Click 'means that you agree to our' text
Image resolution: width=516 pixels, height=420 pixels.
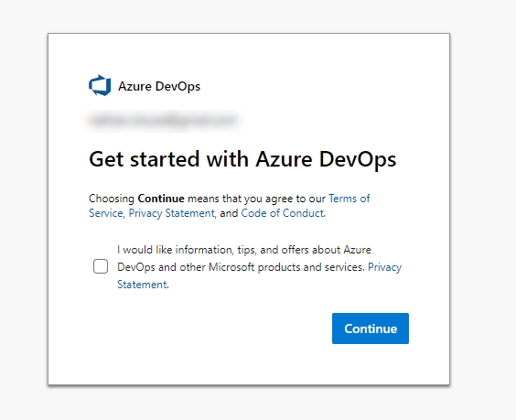(x=256, y=199)
